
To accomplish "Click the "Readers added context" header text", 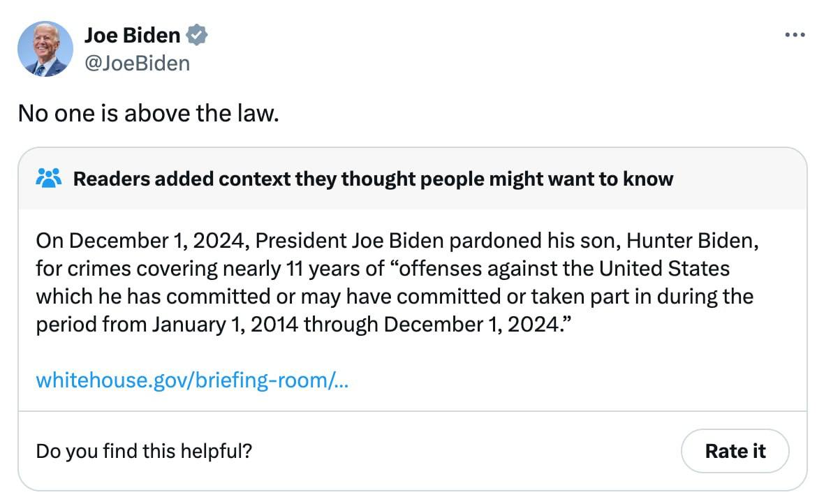I will click(373, 179).
